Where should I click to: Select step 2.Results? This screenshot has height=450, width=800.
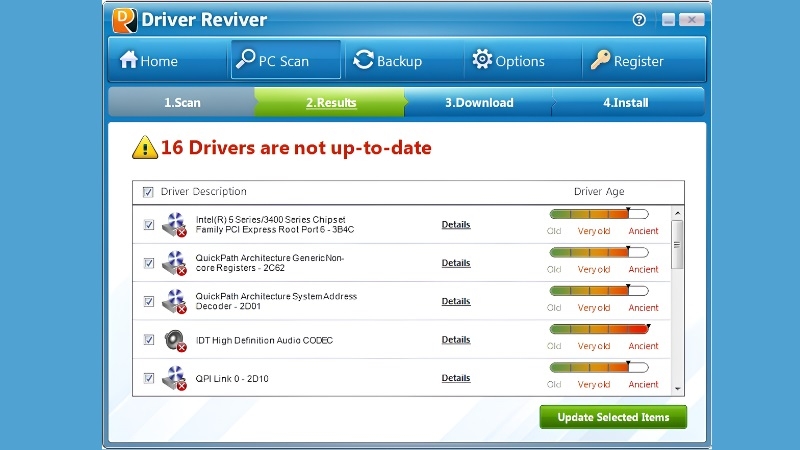[331, 103]
